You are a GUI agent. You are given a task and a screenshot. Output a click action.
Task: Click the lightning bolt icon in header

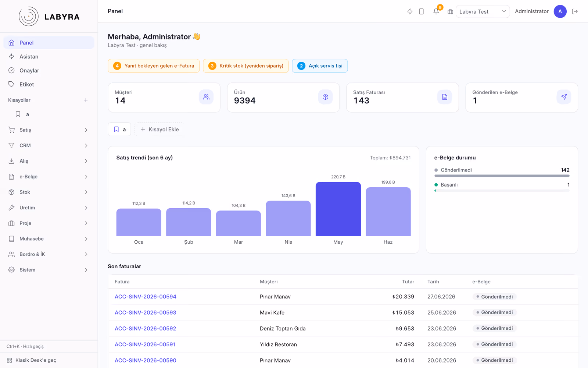pyautogui.click(x=410, y=11)
